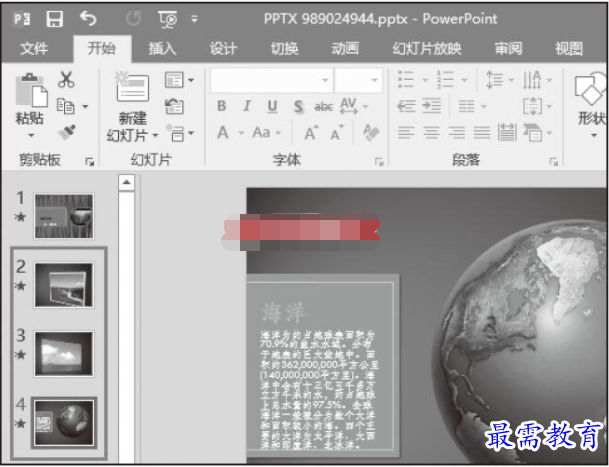Select the Format Painter brush
Screen dimensions: 609x467
(67, 132)
